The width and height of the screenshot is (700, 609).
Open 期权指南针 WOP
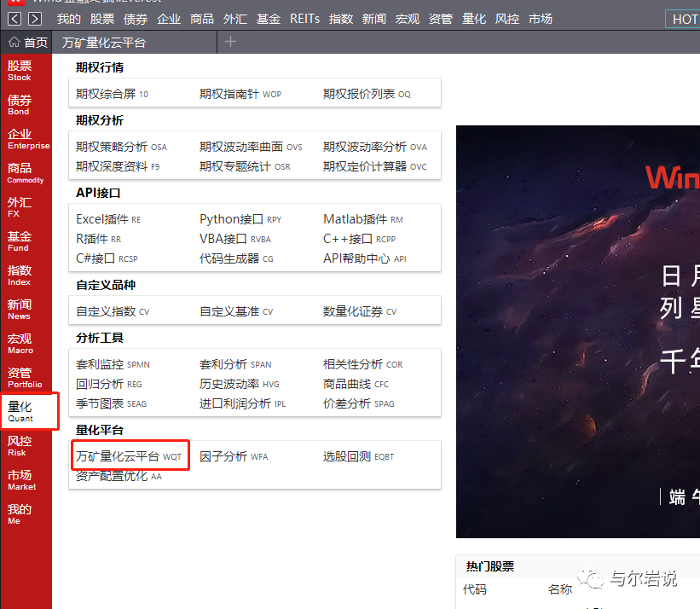[240, 94]
